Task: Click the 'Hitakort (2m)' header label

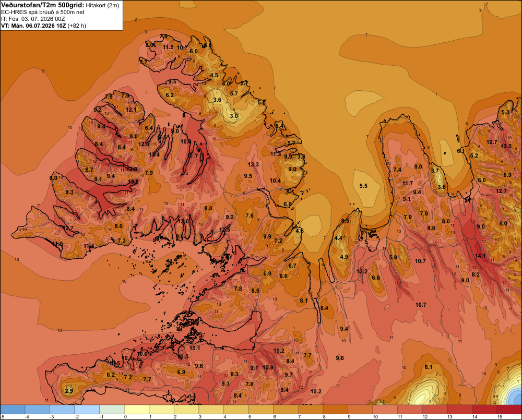Action: [x=102, y=5]
